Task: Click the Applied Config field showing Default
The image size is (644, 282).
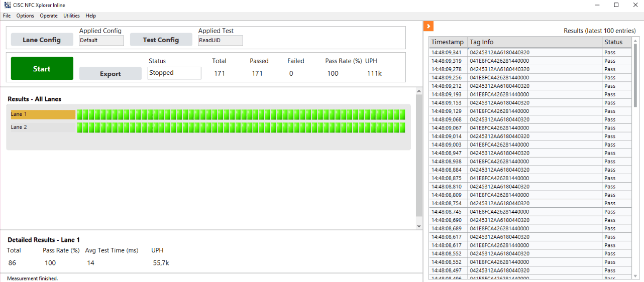Action: 101,41
